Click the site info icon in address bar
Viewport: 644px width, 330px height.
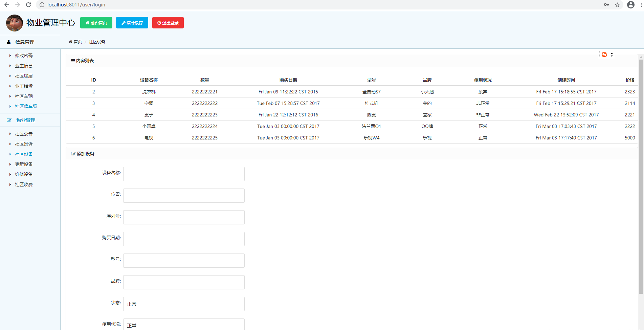coord(42,5)
